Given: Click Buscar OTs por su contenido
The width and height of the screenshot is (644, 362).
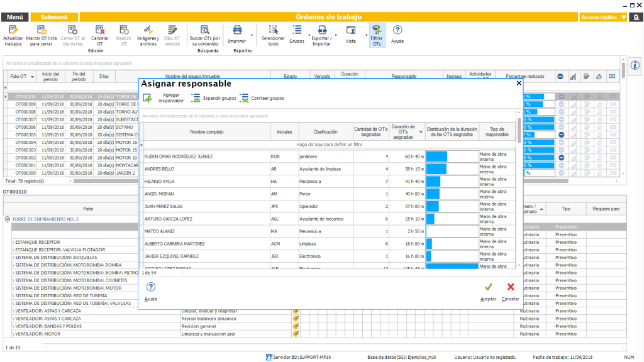Looking at the screenshot, I should [205, 30].
